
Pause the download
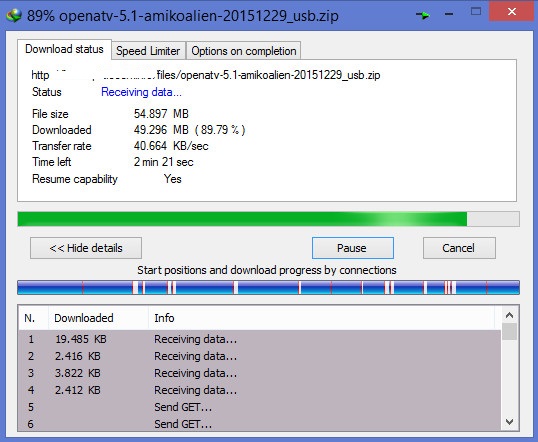tap(353, 248)
